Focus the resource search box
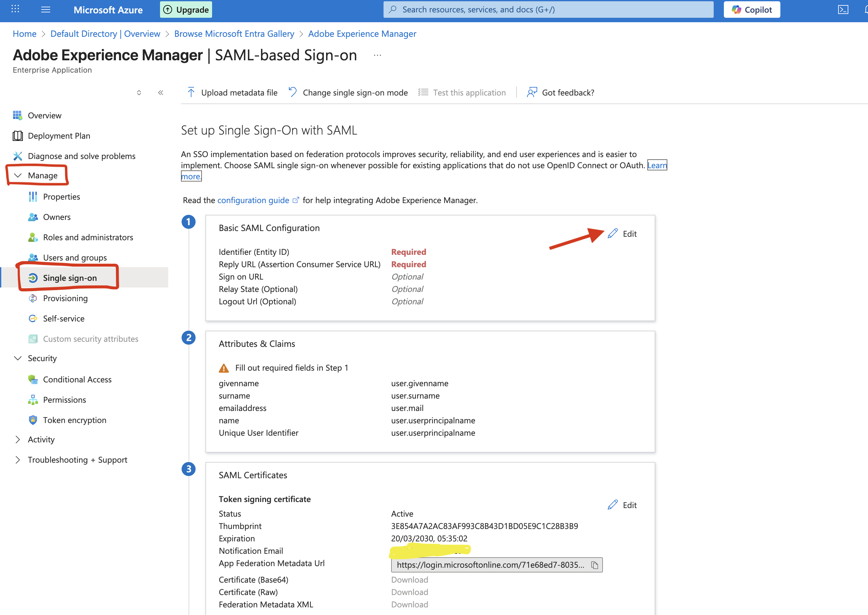Viewport: 868px width, 615px height. pos(548,10)
